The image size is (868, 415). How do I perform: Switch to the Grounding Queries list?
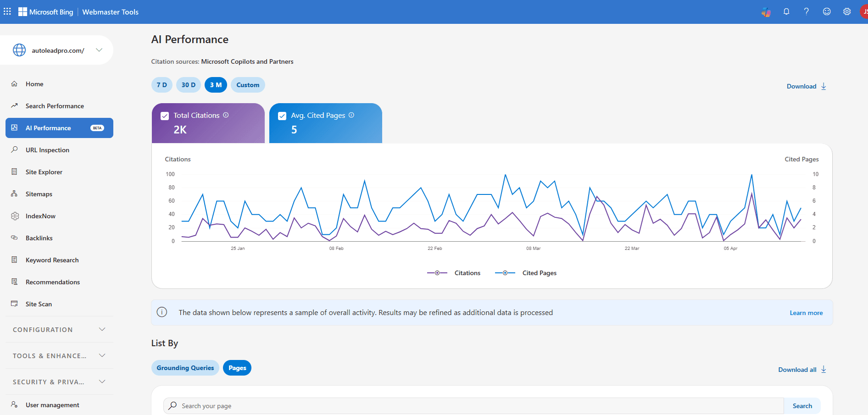pos(185,367)
